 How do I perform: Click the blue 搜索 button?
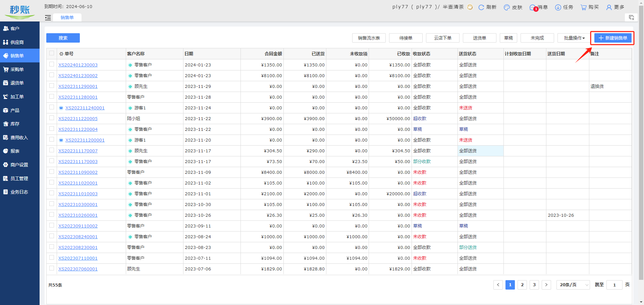point(63,38)
